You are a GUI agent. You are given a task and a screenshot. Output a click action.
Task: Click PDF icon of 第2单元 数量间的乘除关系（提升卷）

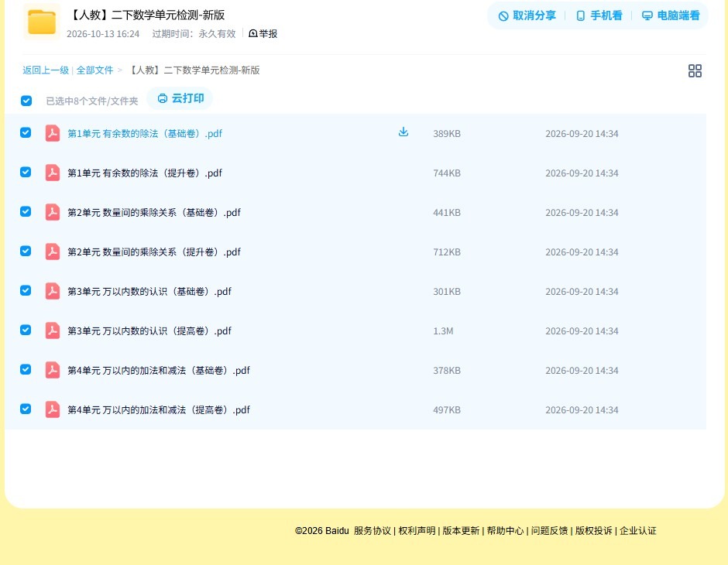(53, 252)
